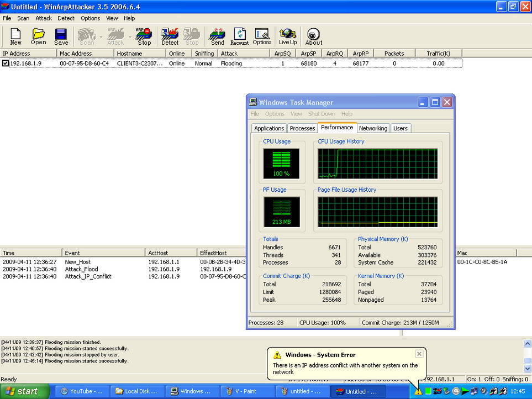Click 'On: 1 Off: 0 Sniffing: 0' status text
The height and width of the screenshot is (399, 532).
pyautogui.click(x=497, y=379)
